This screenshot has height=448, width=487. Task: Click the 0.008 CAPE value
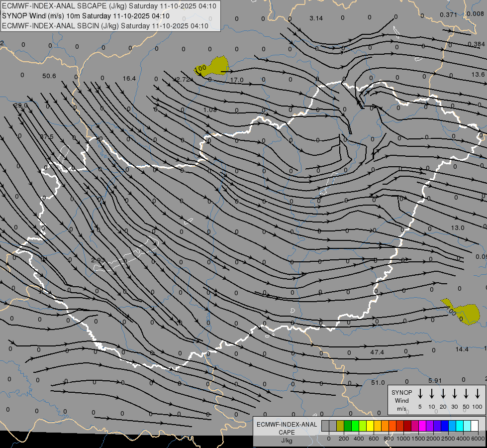pyautogui.click(x=476, y=13)
